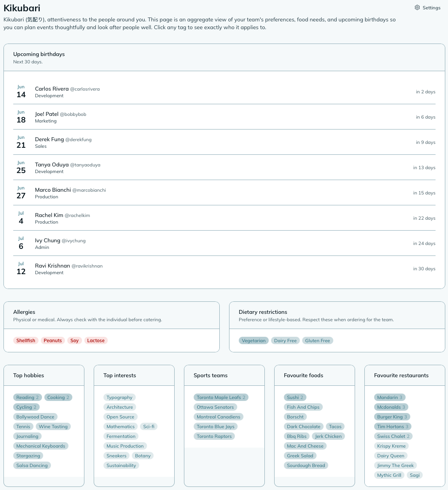The image size is (448, 490).
Task: Click the Peanuts allergy tag
Action: pos(52,341)
